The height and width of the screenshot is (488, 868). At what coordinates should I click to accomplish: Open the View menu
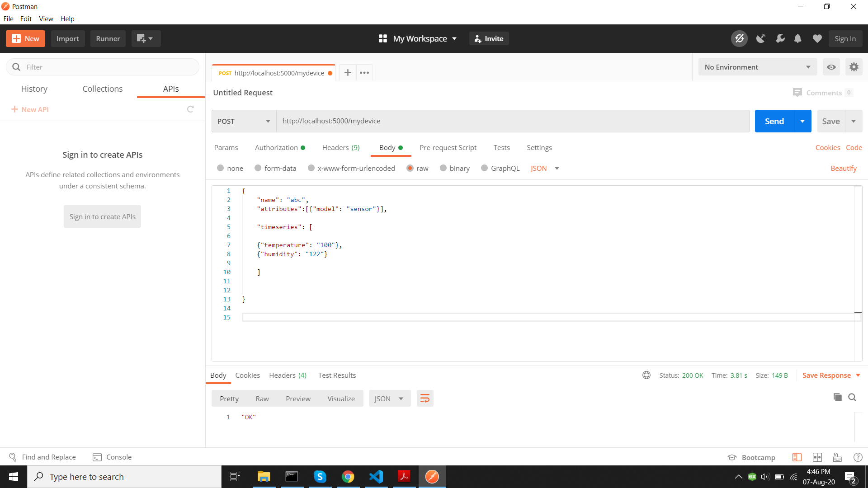click(46, 19)
